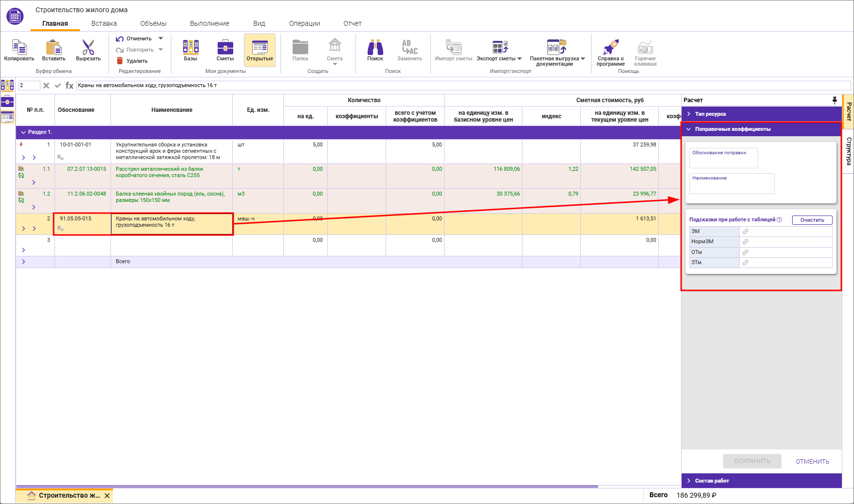Switch to the Выполнение ribbon tab
854x504 pixels.
(209, 23)
